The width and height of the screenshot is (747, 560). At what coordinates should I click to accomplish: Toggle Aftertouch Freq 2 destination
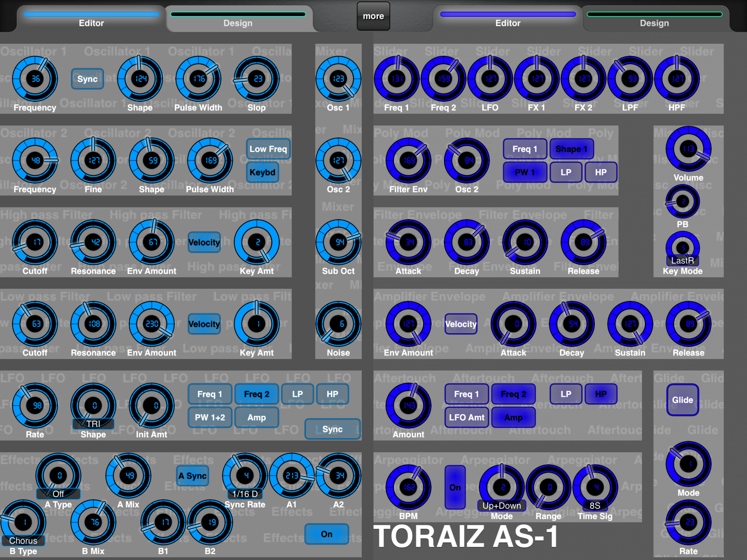tap(513, 394)
